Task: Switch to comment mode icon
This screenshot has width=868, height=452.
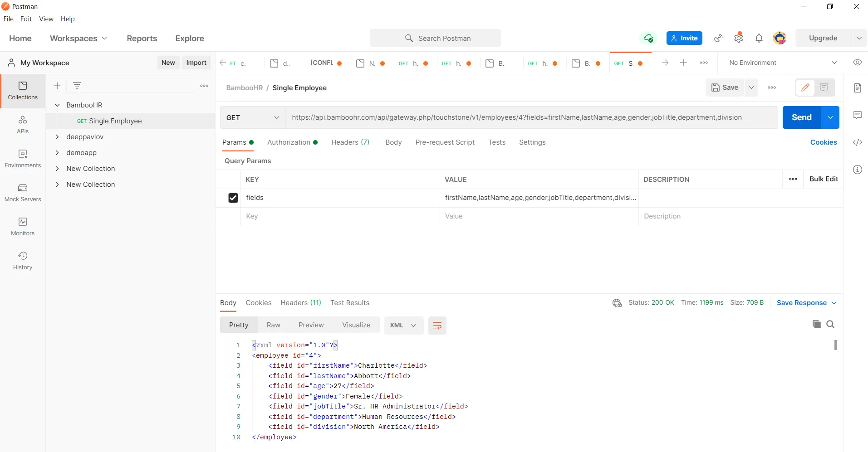Action: pyautogui.click(x=824, y=87)
